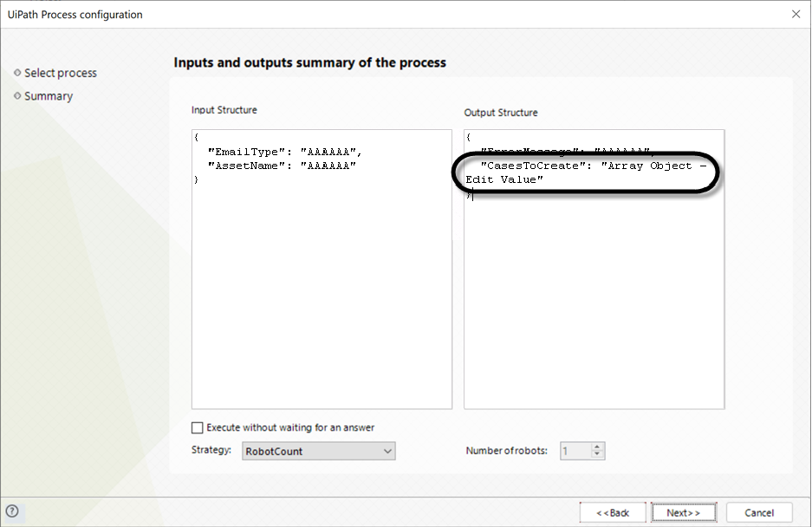812x527 pixels.
Task: Click the Strategy label
Action: 211,450
